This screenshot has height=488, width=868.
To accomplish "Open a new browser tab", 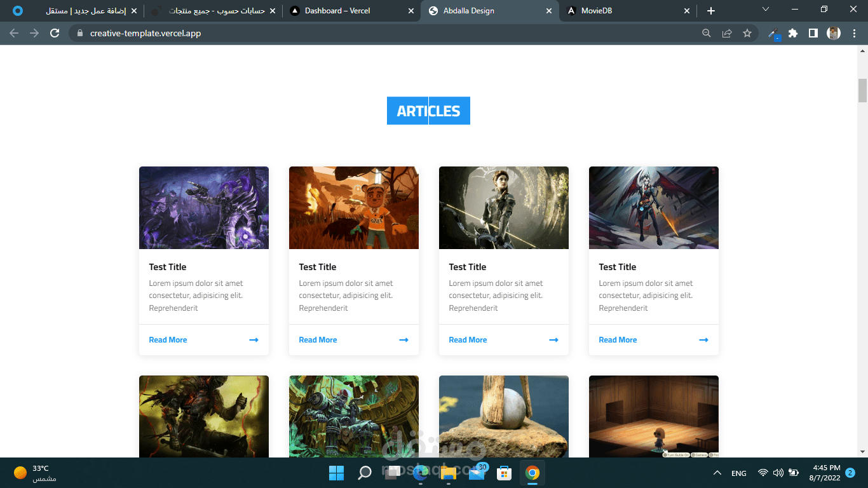I will tap(711, 11).
